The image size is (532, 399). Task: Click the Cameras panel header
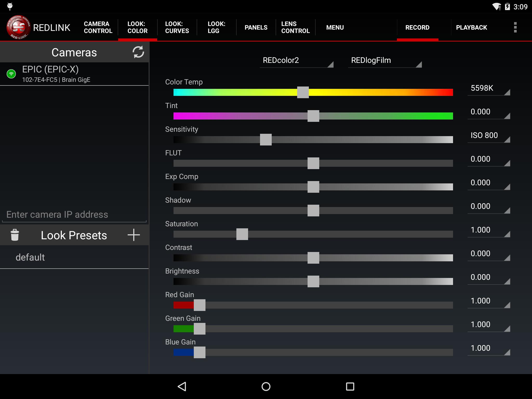(x=74, y=52)
